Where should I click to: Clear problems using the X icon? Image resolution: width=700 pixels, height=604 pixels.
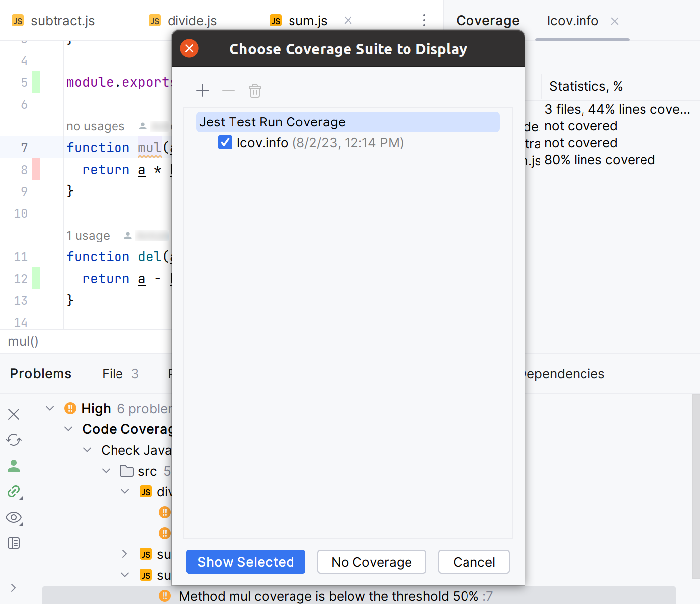click(x=14, y=414)
